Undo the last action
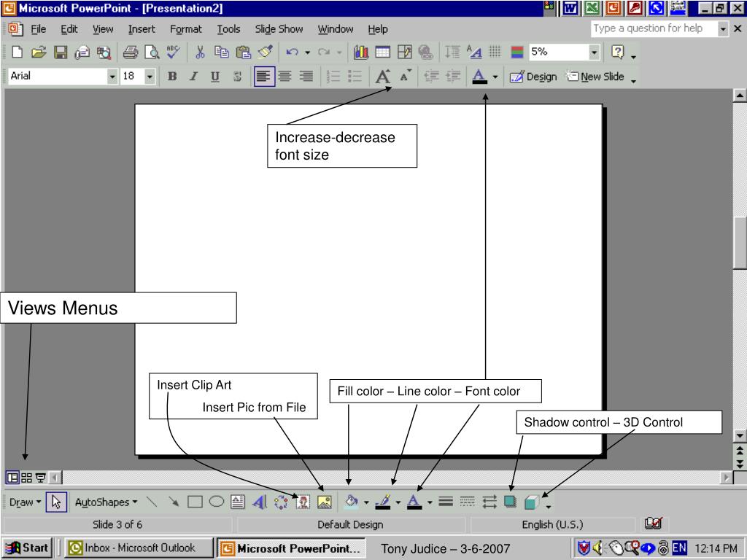Viewport: 747px width, 560px height. coord(292,52)
